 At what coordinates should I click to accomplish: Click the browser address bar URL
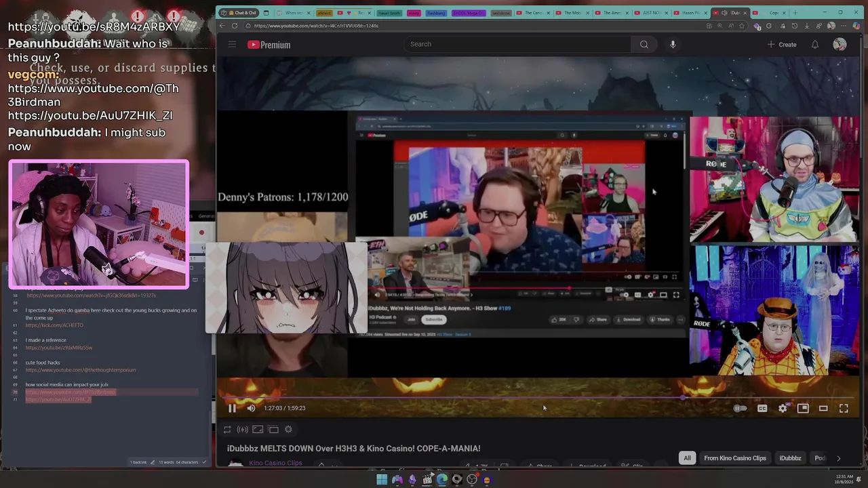[x=316, y=26]
